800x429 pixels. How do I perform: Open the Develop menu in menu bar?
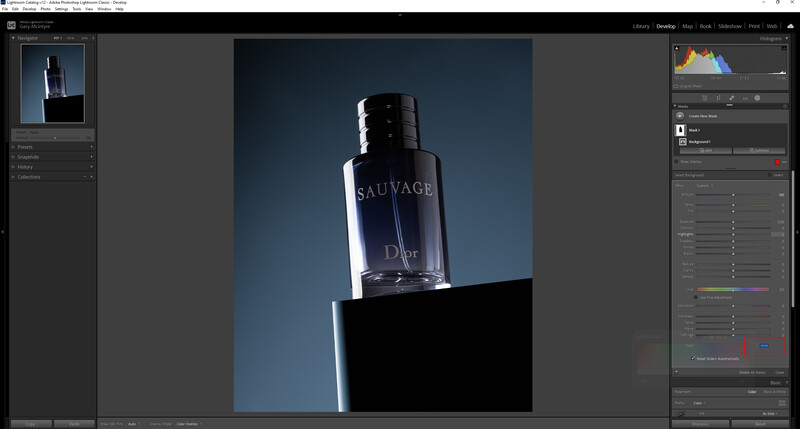tap(29, 9)
